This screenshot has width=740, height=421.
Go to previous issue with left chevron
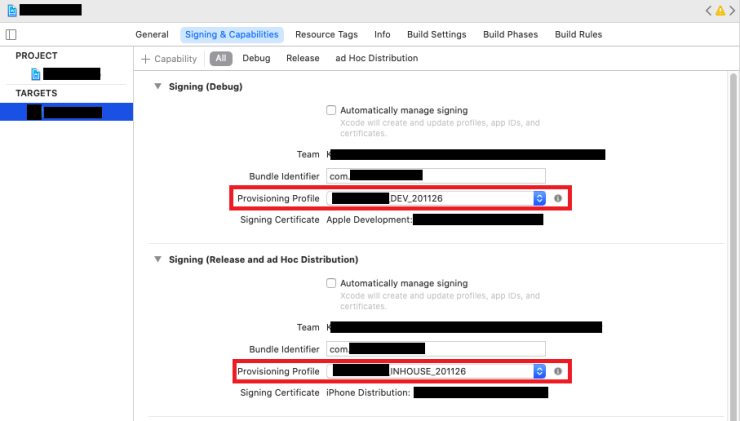point(707,10)
